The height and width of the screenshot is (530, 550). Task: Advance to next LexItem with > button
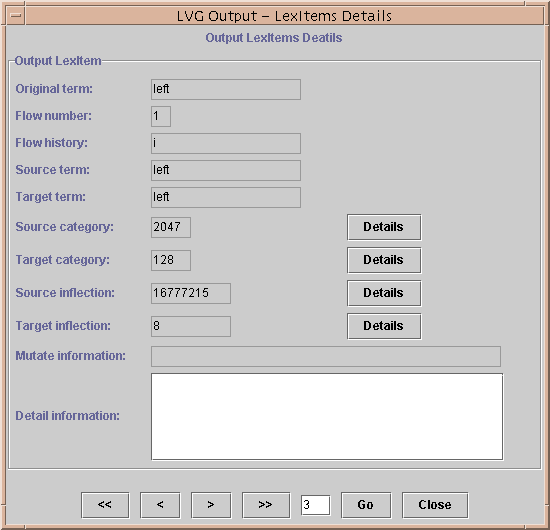[x=211, y=505]
